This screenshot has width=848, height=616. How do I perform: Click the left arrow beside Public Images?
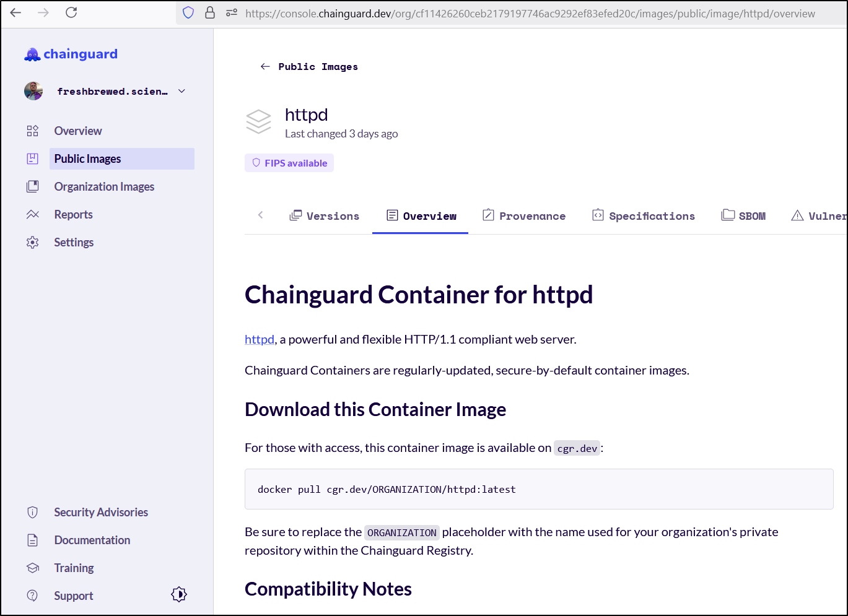click(265, 66)
